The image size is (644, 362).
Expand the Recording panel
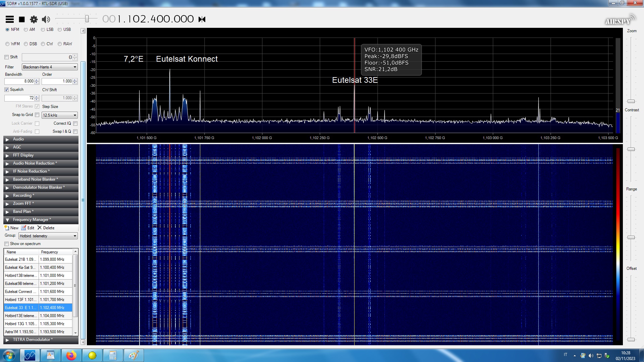41,195
